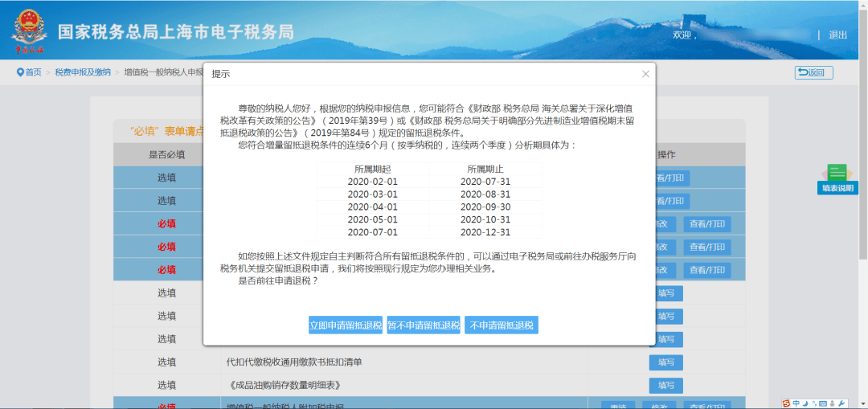The width and height of the screenshot is (868, 409).
Task: Toggle the 中 Chinese input mode icon
Action: 796,403
